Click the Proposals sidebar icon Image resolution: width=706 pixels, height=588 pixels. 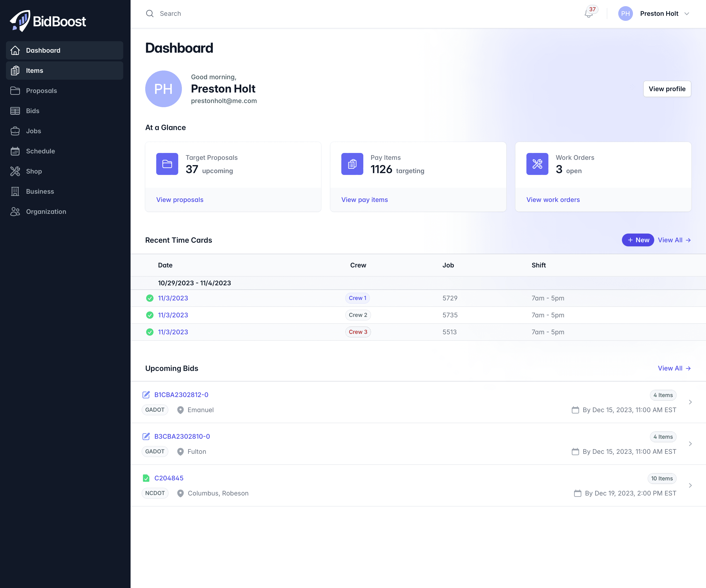[x=15, y=90]
